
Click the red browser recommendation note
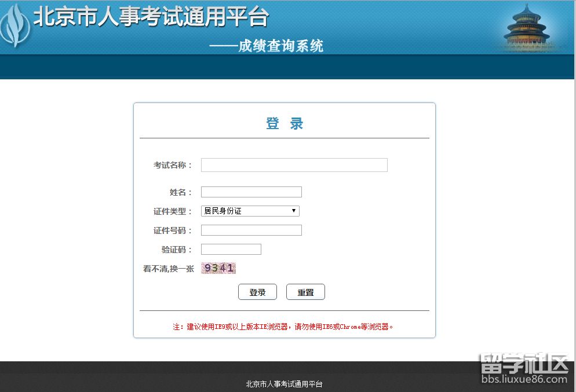pyautogui.click(x=284, y=327)
